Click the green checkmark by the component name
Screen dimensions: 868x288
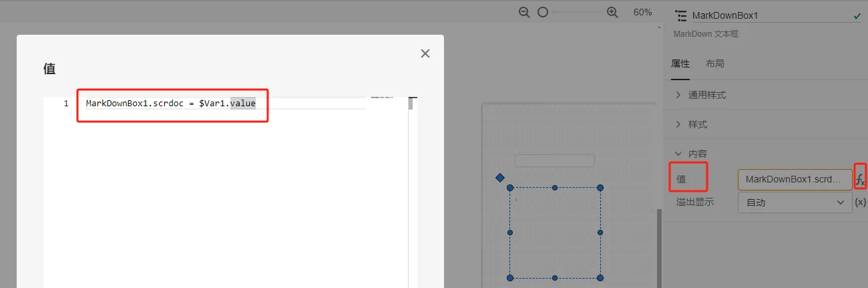[x=857, y=15]
